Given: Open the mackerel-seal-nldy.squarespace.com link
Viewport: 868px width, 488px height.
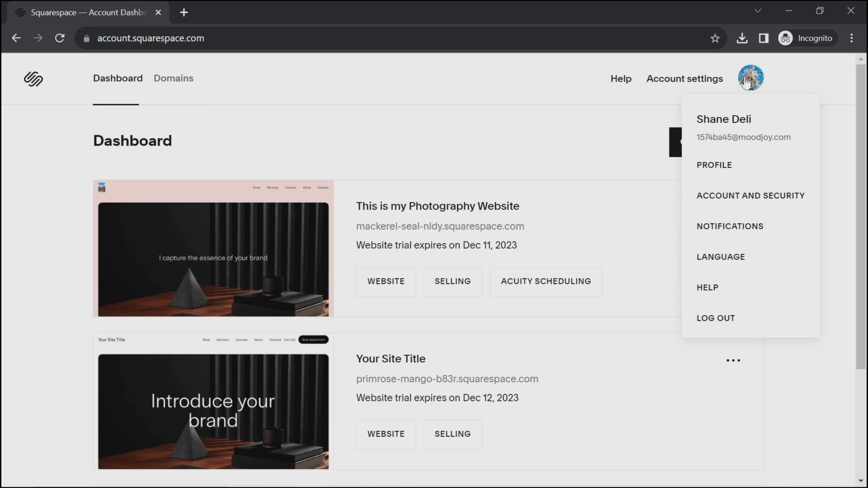Looking at the screenshot, I should pyautogui.click(x=440, y=226).
